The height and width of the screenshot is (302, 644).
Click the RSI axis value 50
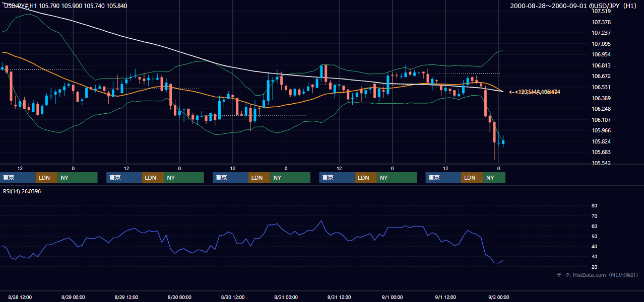coord(594,236)
